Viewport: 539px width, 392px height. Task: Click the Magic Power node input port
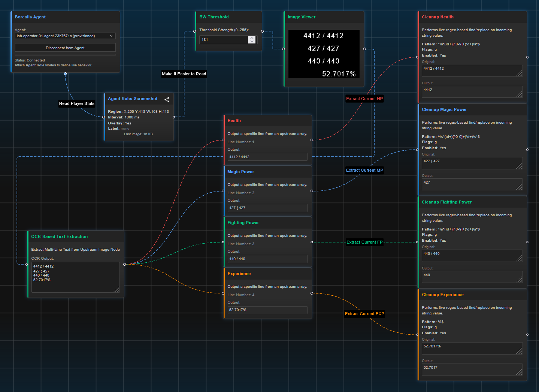[x=223, y=191]
